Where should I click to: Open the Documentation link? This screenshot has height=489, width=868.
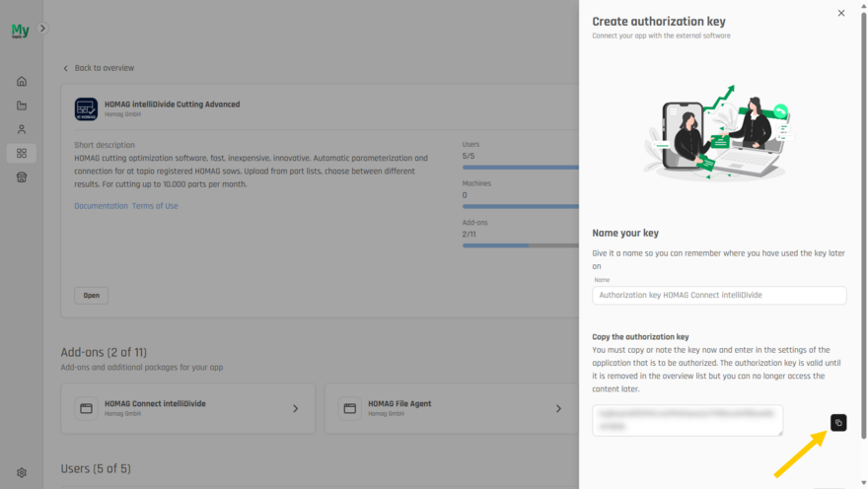pos(102,206)
